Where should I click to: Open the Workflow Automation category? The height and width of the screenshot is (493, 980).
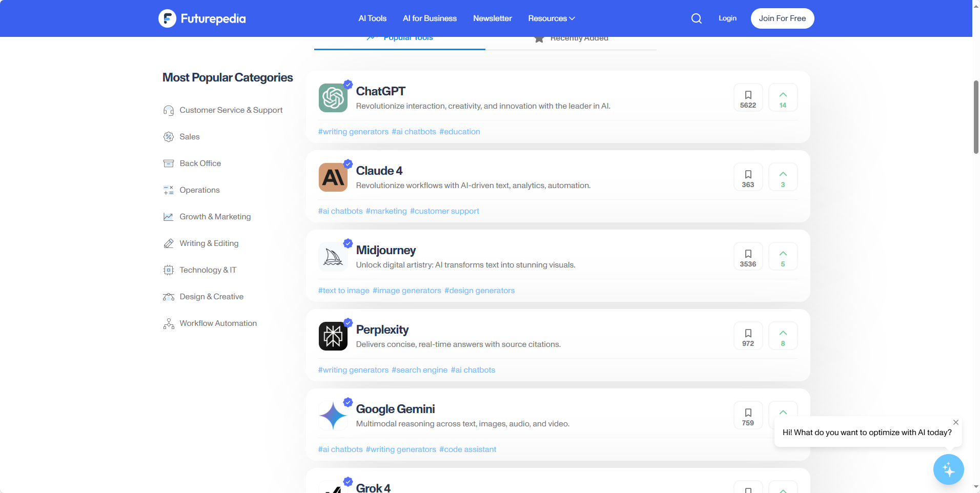click(218, 323)
